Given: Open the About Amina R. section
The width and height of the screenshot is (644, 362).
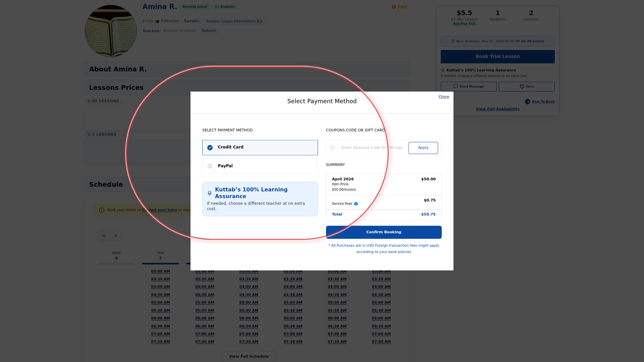Looking at the screenshot, I should pos(247,69).
